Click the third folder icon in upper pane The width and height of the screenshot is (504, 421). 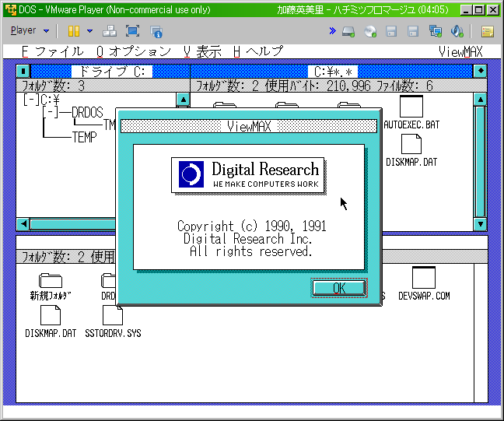[349, 105]
